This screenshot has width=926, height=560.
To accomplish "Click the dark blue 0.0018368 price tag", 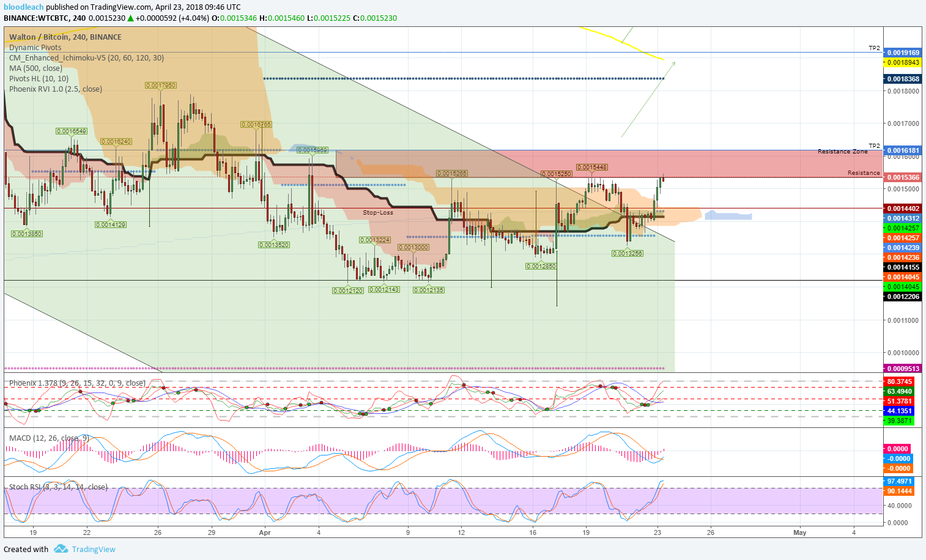I will (903, 79).
